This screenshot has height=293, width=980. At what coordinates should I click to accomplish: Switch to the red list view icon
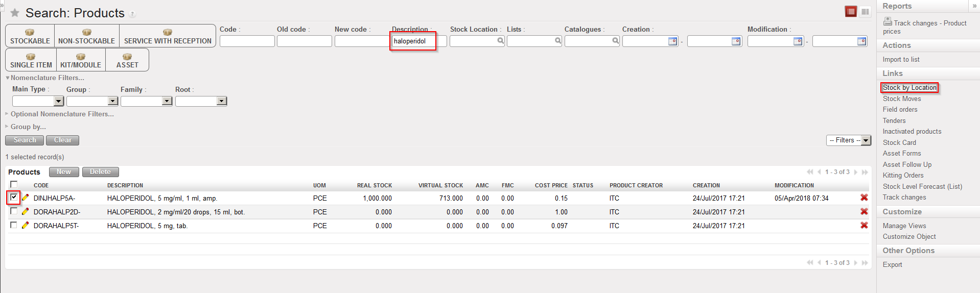click(x=851, y=12)
